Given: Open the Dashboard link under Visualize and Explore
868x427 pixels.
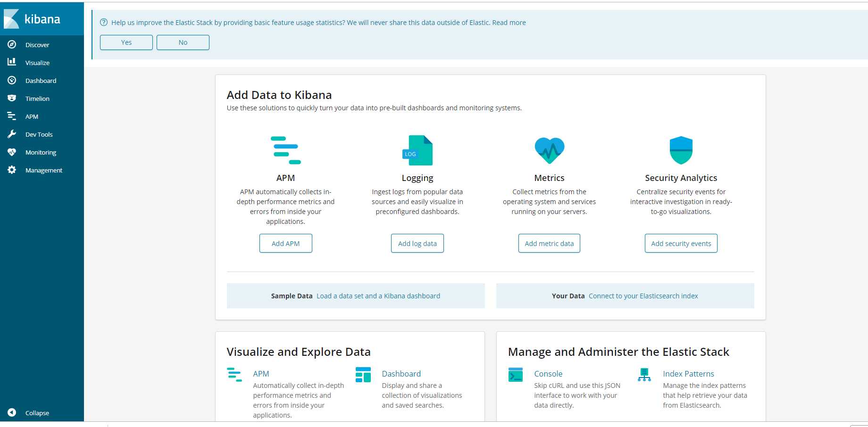Looking at the screenshot, I should 401,374.
